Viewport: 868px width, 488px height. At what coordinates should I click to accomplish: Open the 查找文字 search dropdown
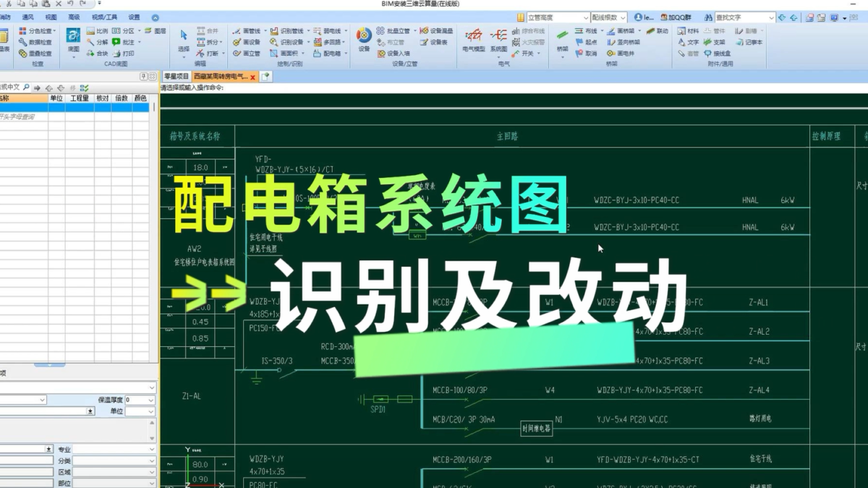tap(771, 17)
